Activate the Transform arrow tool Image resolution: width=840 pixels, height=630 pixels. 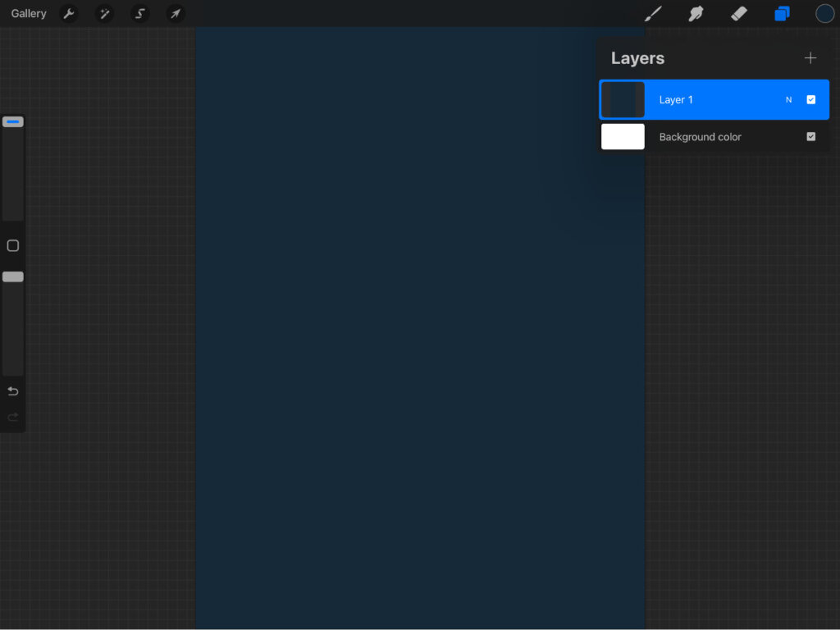coord(175,14)
